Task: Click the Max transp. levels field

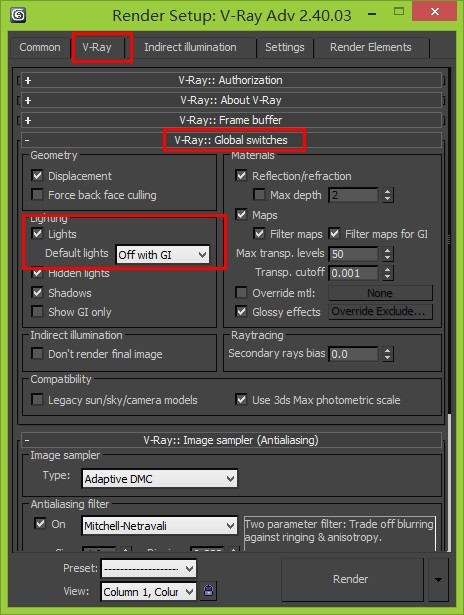Action: 353,254
